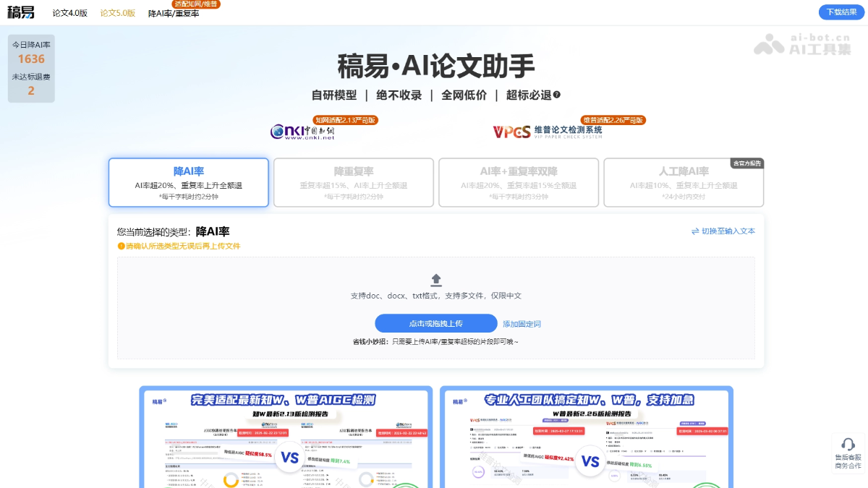Click the 下载结果 button
The image size is (868, 488).
point(841,12)
